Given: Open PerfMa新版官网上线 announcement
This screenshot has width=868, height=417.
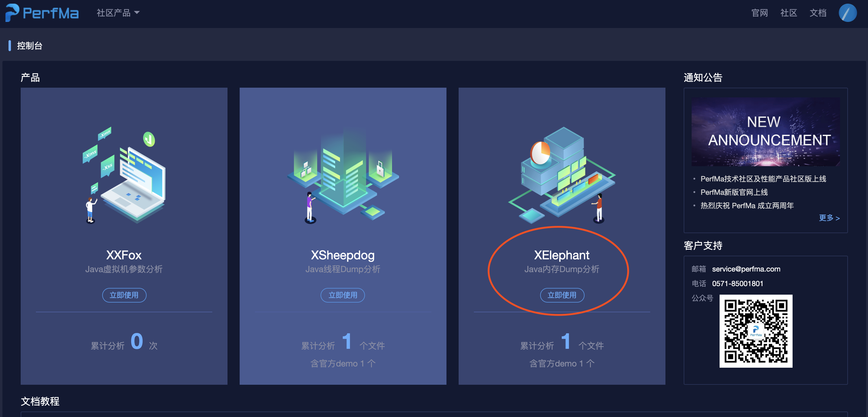Looking at the screenshot, I should [734, 192].
